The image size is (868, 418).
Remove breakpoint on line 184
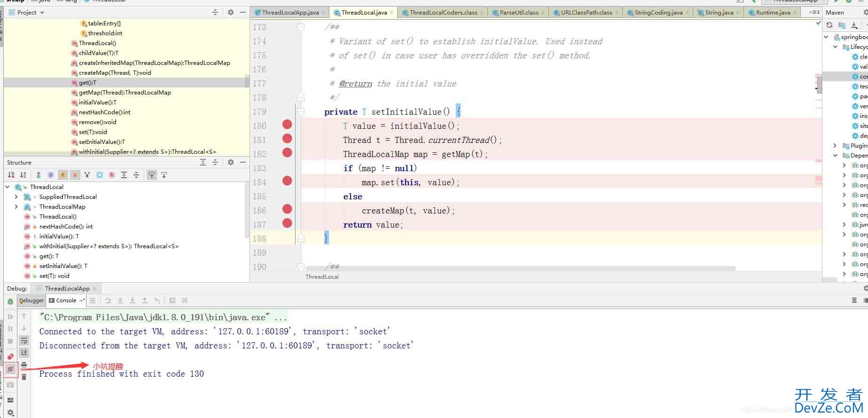tap(287, 181)
